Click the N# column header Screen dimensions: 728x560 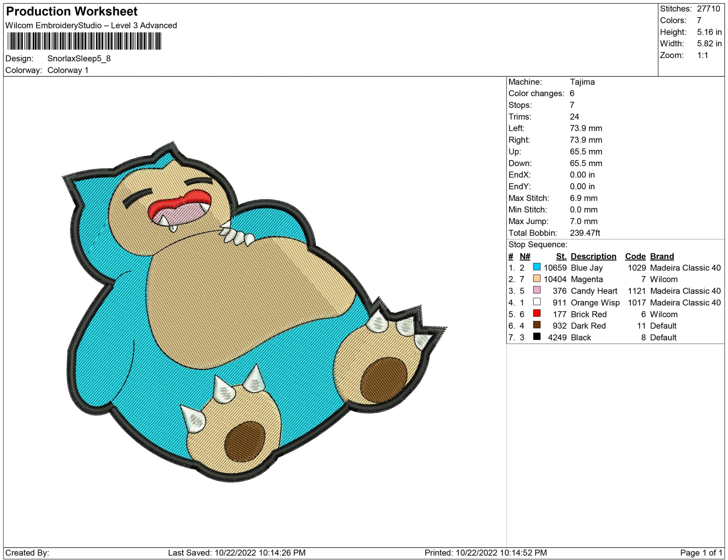524,256
